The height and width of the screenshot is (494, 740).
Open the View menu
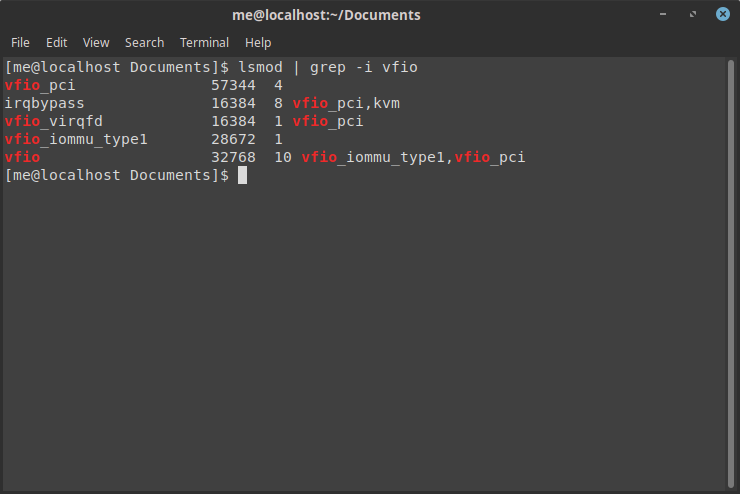pos(96,43)
